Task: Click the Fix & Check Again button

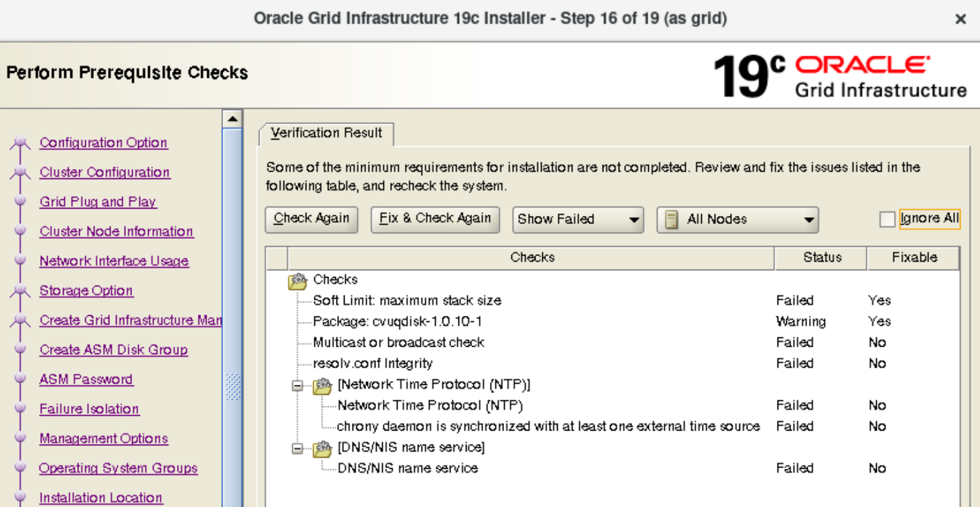Action: pyautogui.click(x=435, y=219)
